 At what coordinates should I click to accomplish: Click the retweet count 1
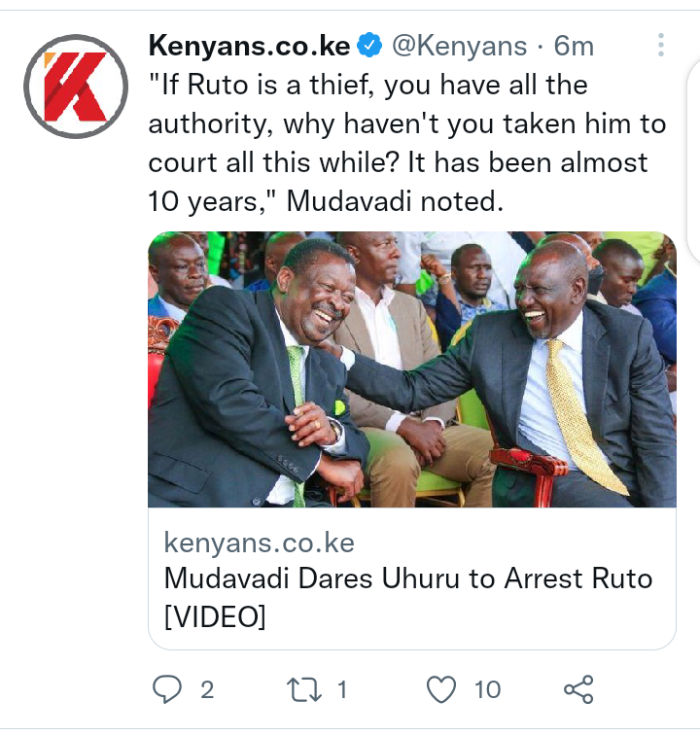pyautogui.click(x=342, y=689)
